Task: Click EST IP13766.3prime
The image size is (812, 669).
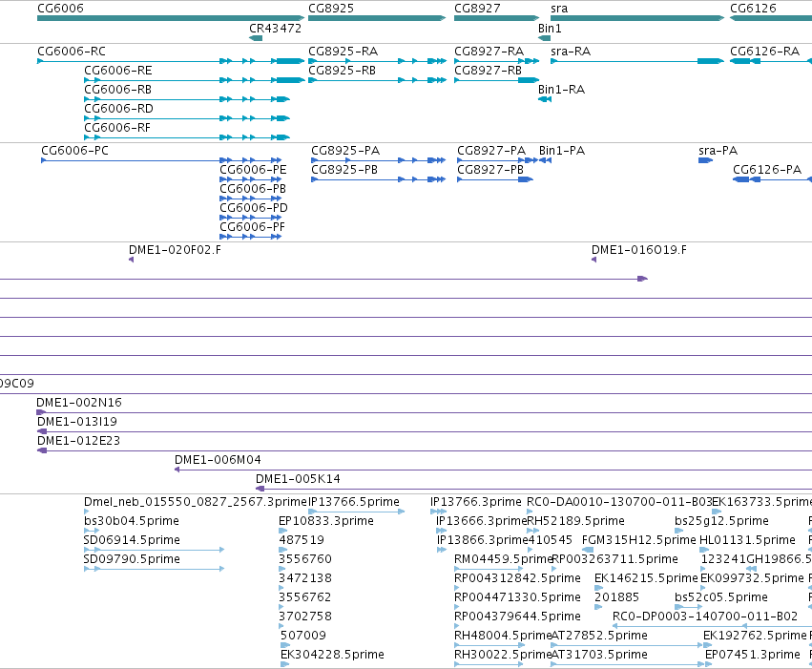Action: pos(439,512)
